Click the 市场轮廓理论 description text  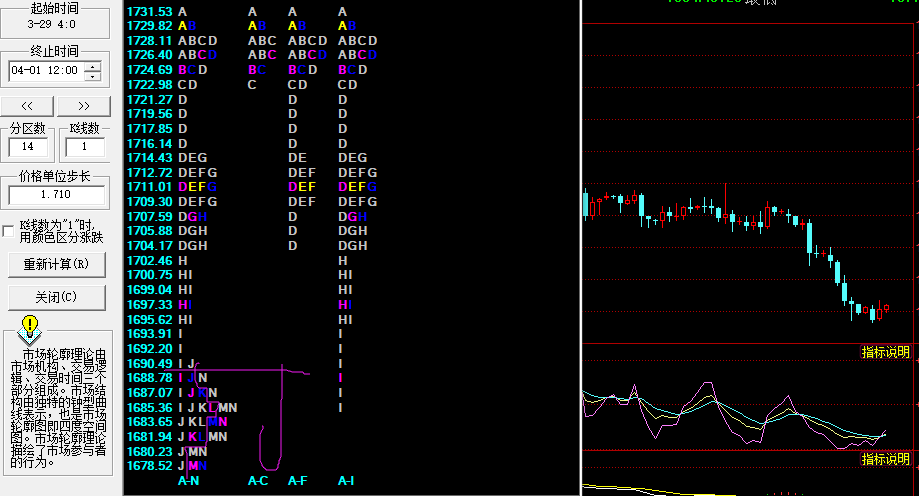(x=59, y=408)
